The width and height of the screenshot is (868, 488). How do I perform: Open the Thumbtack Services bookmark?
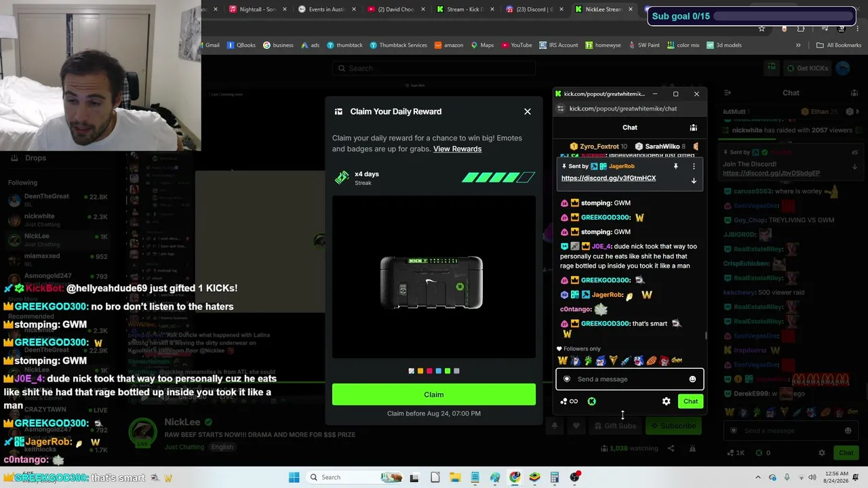click(398, 45)
